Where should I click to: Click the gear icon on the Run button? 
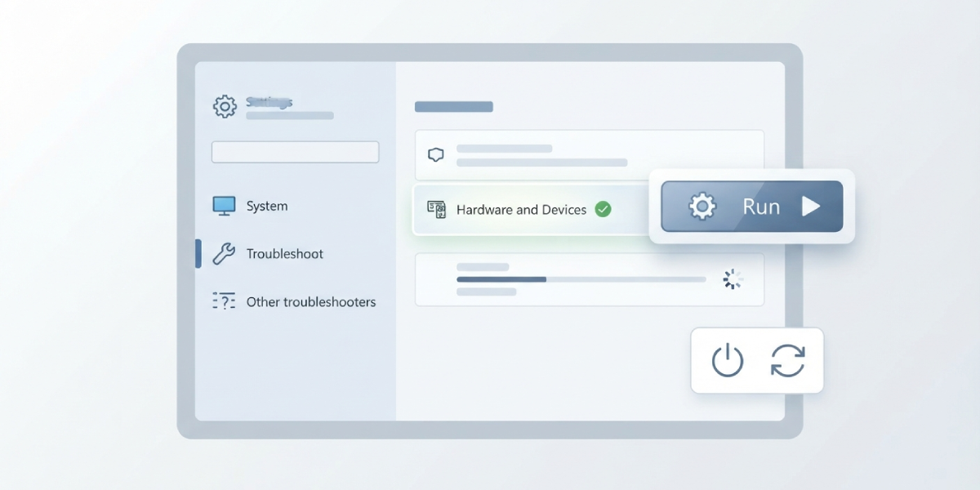coord(702,207)
